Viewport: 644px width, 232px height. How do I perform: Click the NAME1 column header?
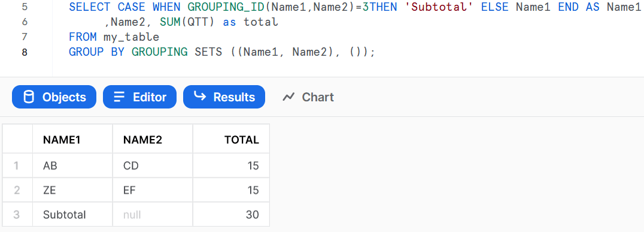pyautogui.click(x=72, y=139)
